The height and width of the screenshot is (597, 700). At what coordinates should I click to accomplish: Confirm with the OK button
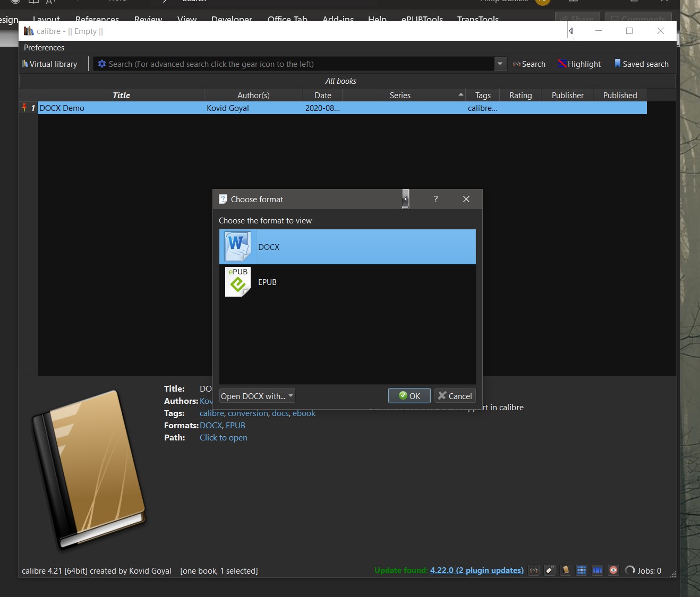coord(409,396)
